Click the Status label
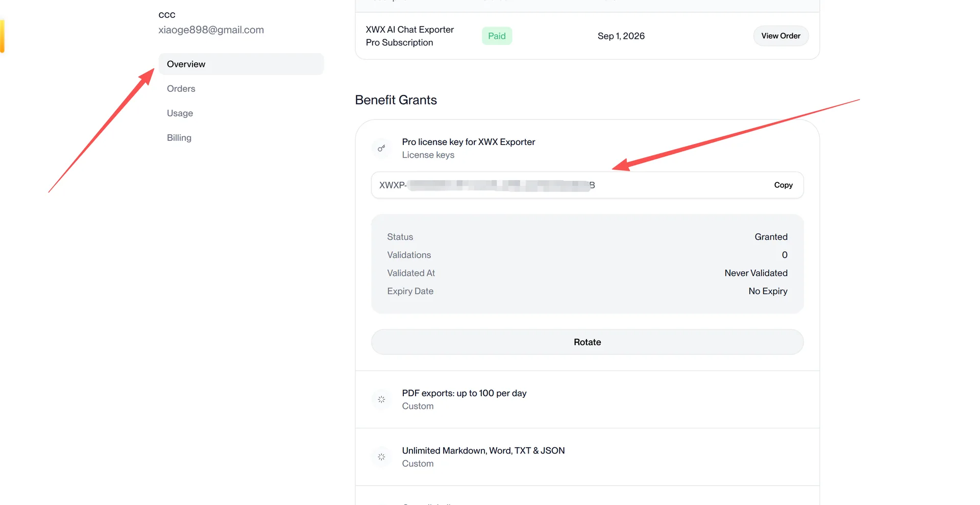Image resolution: width=980 pixels, height=505 pixels. click(x=400, y=237)
